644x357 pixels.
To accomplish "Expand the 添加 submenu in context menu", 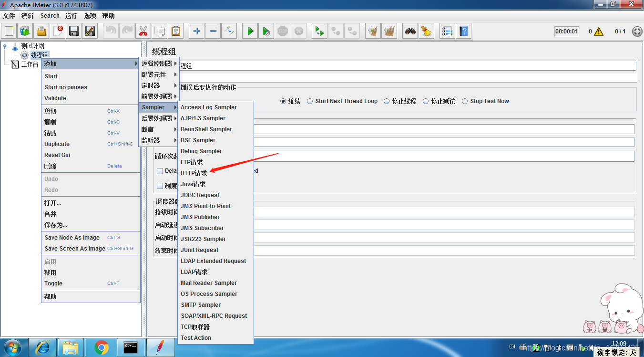I will tap(91, 63).
